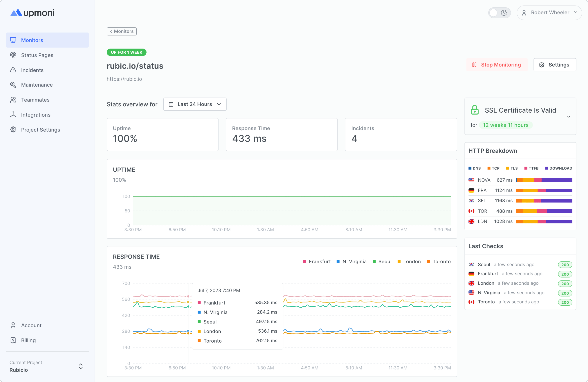Click the Integrations icon in sidebar
Screen dimensions: 588x382
[x=13, y=115]
